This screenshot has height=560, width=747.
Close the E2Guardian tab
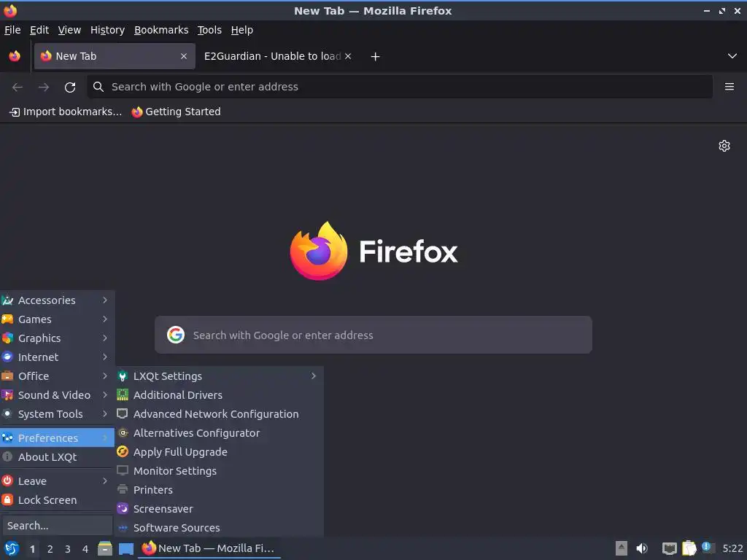348,56
